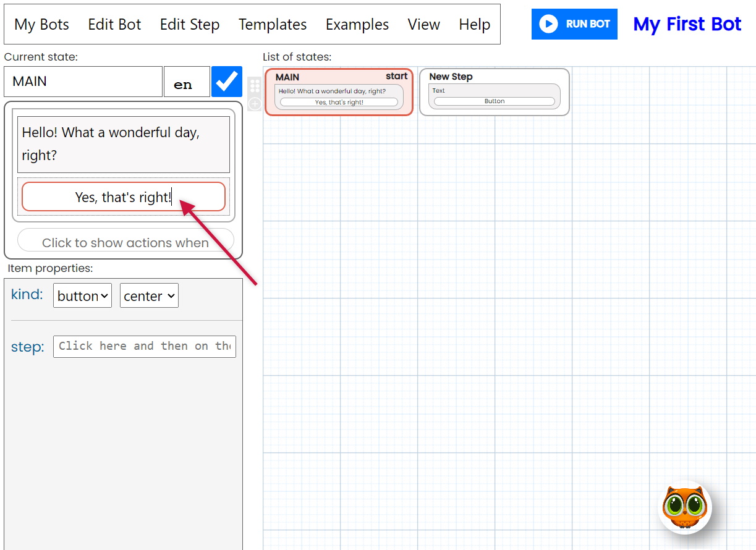
Task: Open the My Bots menu
Action: pos(41,25)
